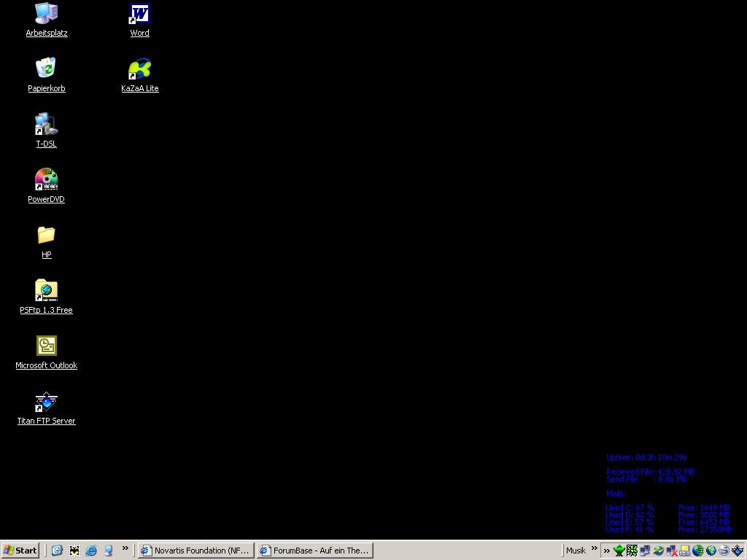The height and width of the screenshot is (560, 747).
Task: Click the yellow display settings tray icon
Action: click(685, 551)
